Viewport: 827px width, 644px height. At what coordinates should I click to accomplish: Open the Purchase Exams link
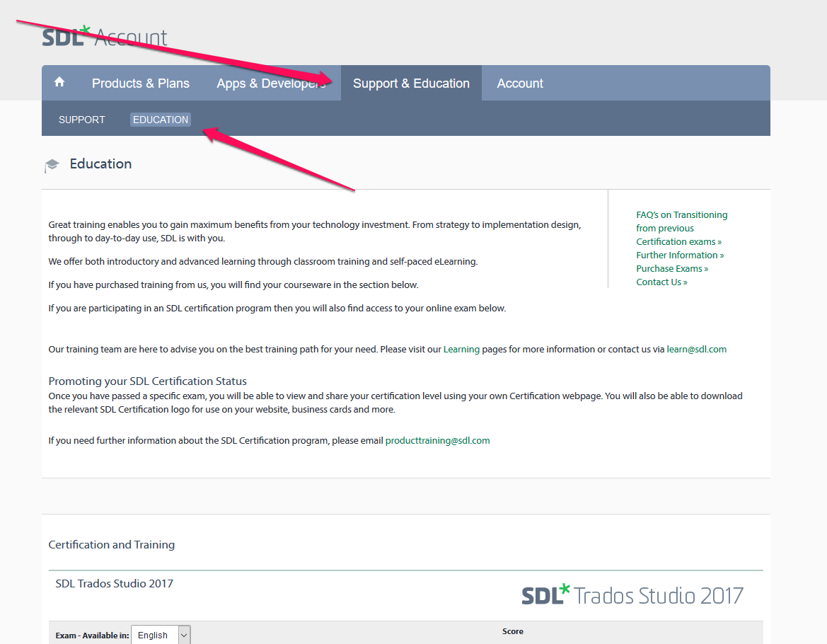coord(672,268)
